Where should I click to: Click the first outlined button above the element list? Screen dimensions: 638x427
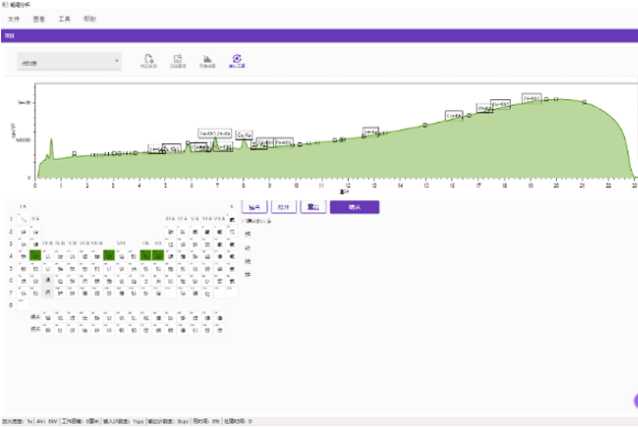[x=254, y=207]
